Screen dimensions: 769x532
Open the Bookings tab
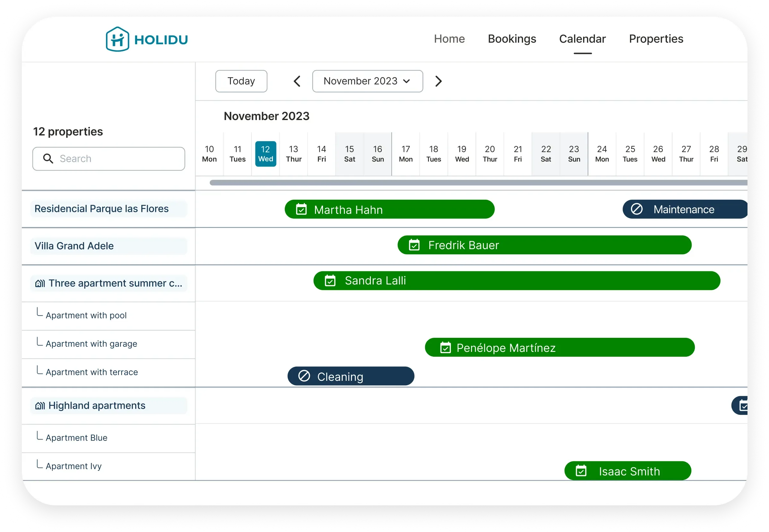512,39
